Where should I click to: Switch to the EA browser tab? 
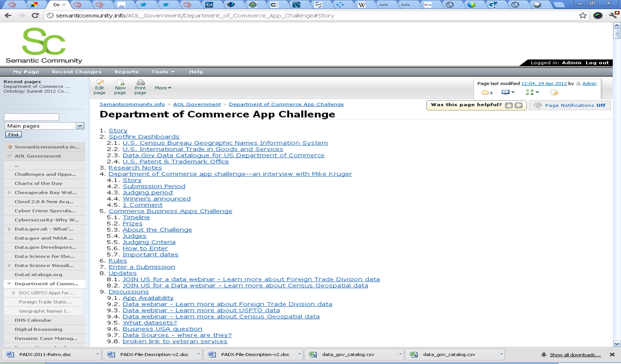[x=209, y=5]
